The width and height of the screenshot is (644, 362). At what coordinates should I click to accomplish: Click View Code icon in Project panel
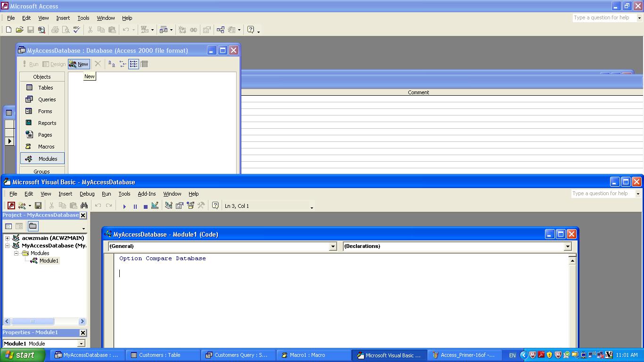[8, 226]
